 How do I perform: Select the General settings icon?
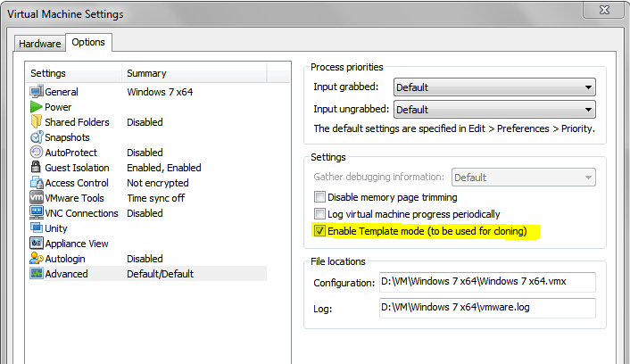37,92
